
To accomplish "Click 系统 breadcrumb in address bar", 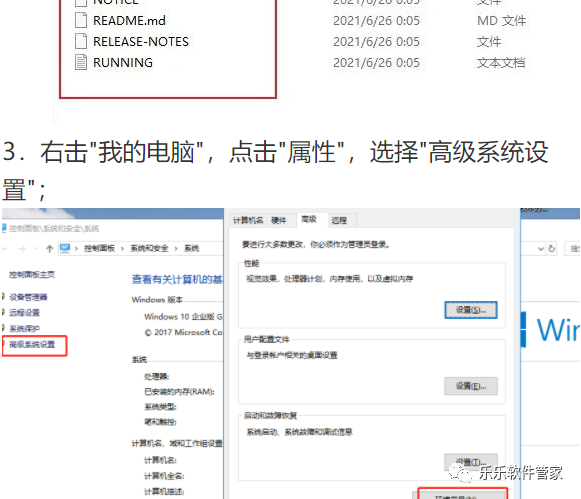I will pyautogui.click(x=192, y=248).
